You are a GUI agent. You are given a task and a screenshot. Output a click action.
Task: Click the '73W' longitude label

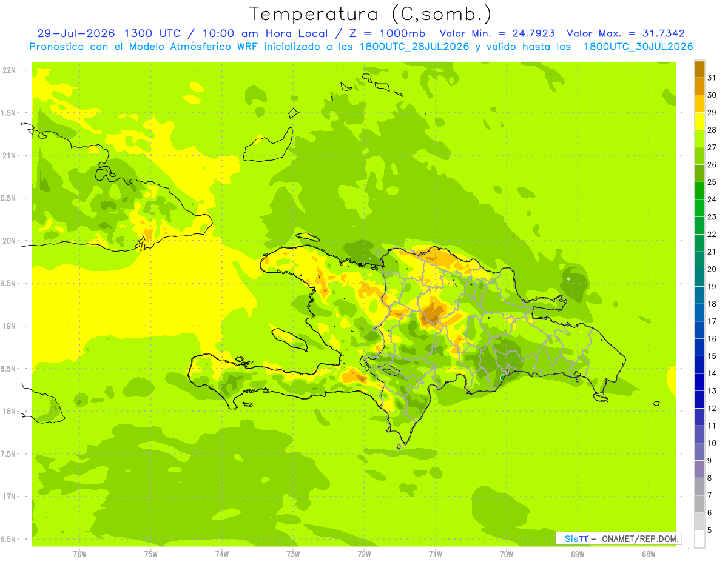[x=293, y=554]
